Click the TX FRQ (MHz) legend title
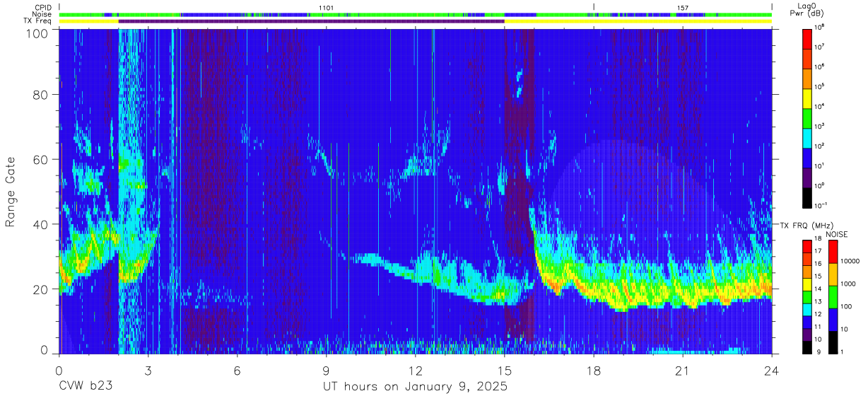This screenshot has height=401, width=868. (x=806, y=225)
